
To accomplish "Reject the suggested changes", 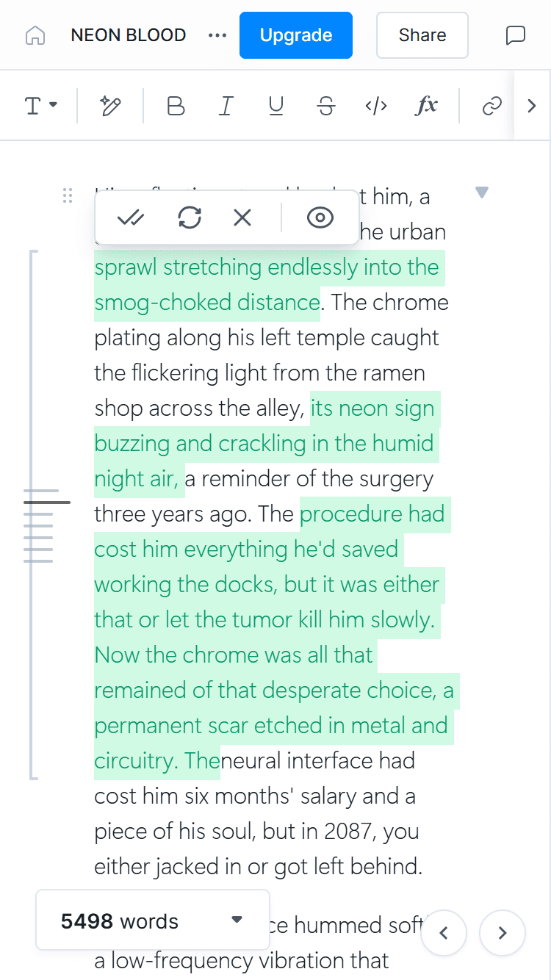I will pos(242,217).
